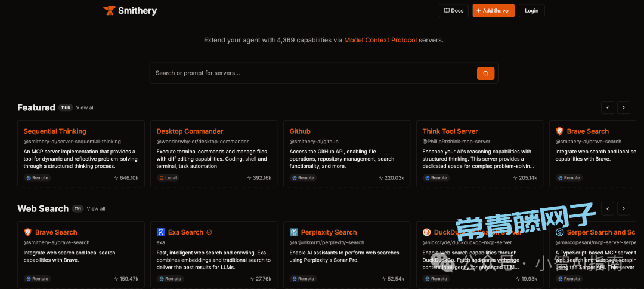Click the 220.03k usage count on Github
The image size is (644, 289).
392,178
